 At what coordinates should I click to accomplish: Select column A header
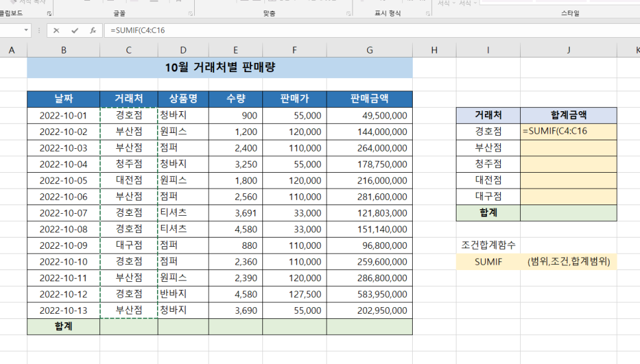point(12,50)
